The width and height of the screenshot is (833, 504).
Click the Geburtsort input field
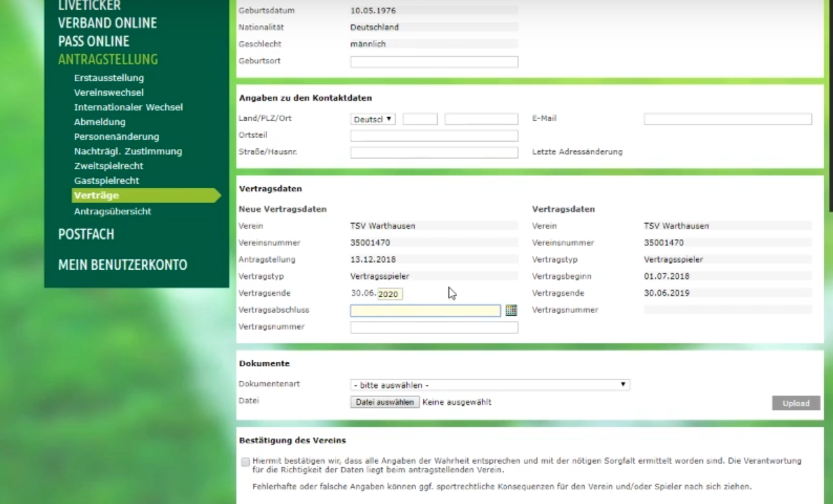tap(434, 62)
